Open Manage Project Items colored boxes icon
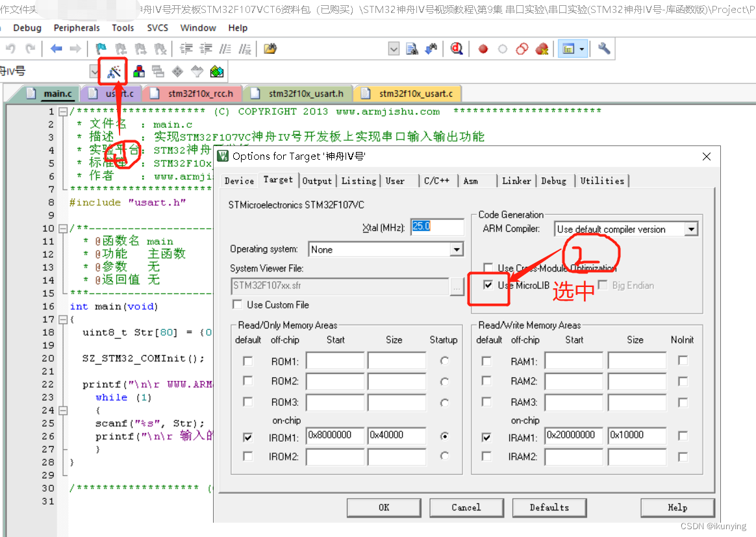Viewport: 756px width, 537px height. [139, 72]
